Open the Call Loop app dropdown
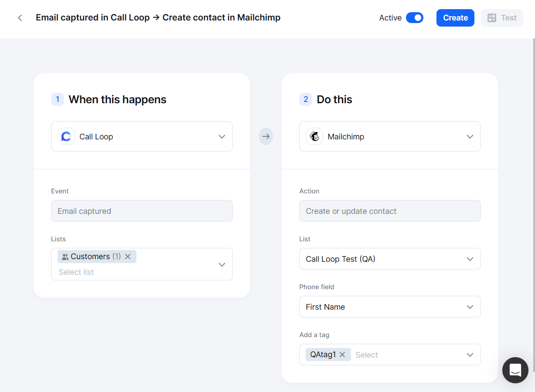 tap(142, 136)
